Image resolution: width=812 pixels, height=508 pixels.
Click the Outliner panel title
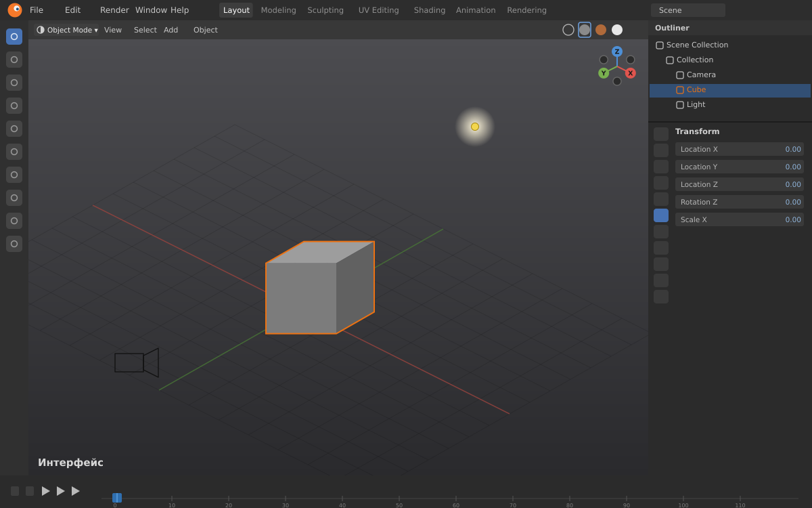click(672, 28)
